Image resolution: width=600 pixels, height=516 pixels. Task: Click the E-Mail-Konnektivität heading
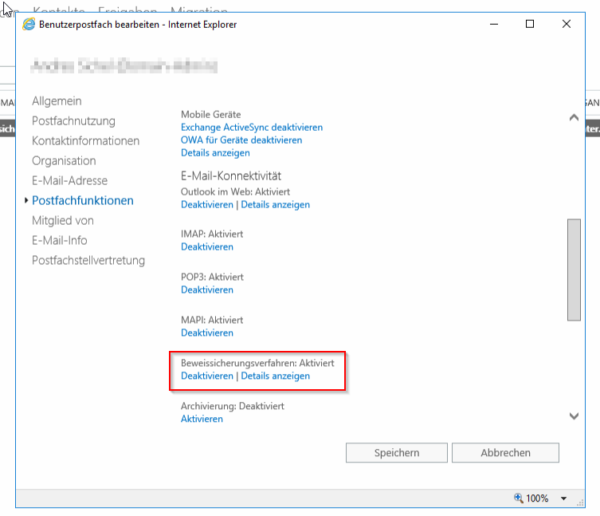point(231,176)
